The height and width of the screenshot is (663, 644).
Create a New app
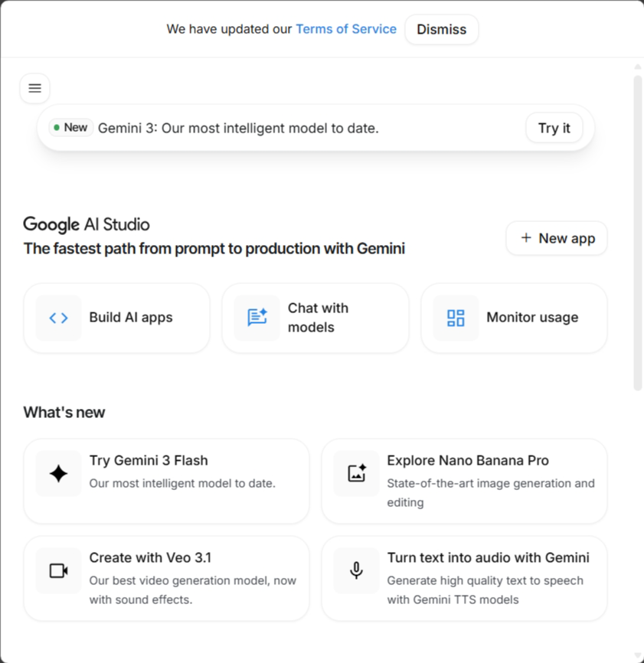(557, 238)
